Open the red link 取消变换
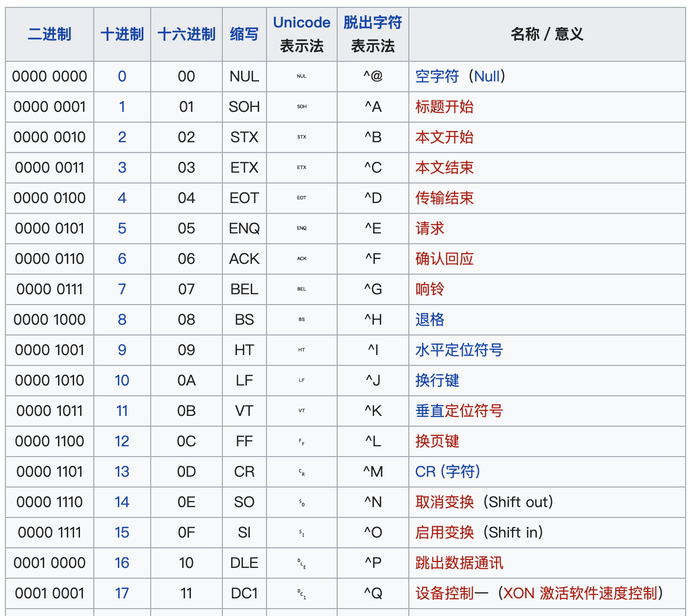 coord(445,502)
